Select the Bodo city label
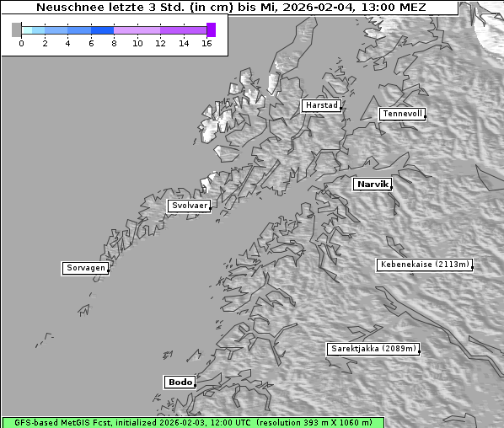504x428 pixels. (x=180, y=383)
